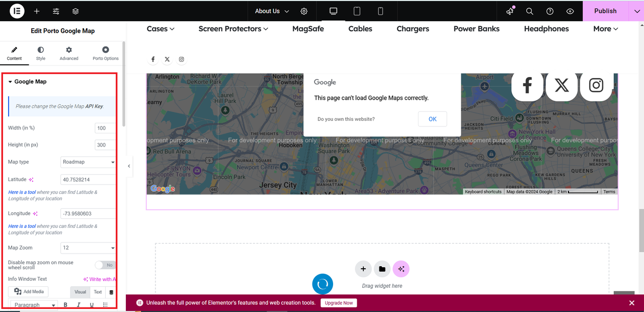
Task: Click OK in the Google dialog
Action: [x=432, y=119]
